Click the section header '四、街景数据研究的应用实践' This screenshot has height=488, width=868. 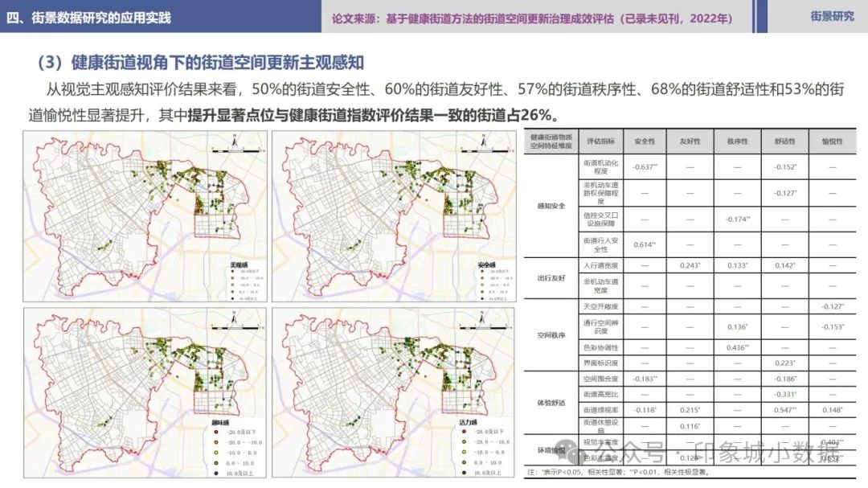tap(89, 18)
